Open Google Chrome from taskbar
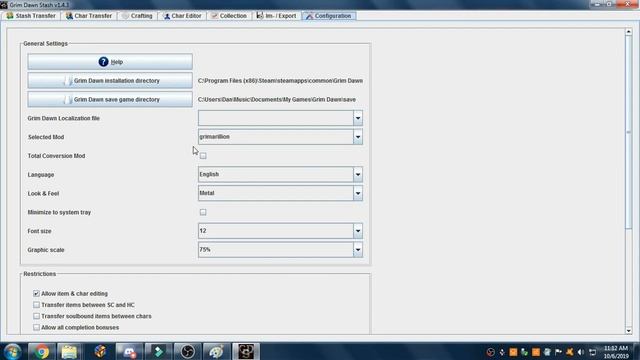 point(42,351)
